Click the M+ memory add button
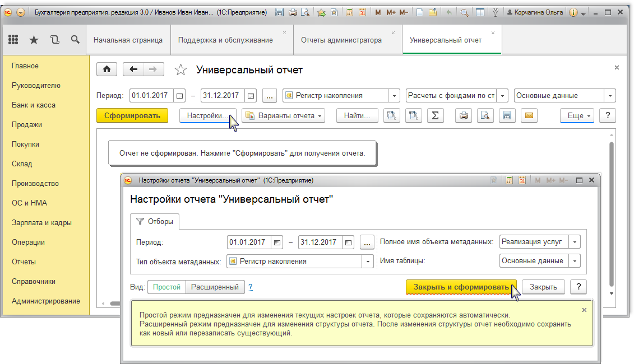634x364 pixels. 391,12
